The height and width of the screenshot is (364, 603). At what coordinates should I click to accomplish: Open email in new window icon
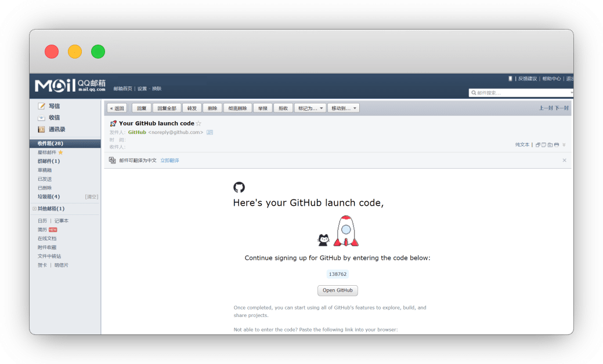tap(538, 144)
